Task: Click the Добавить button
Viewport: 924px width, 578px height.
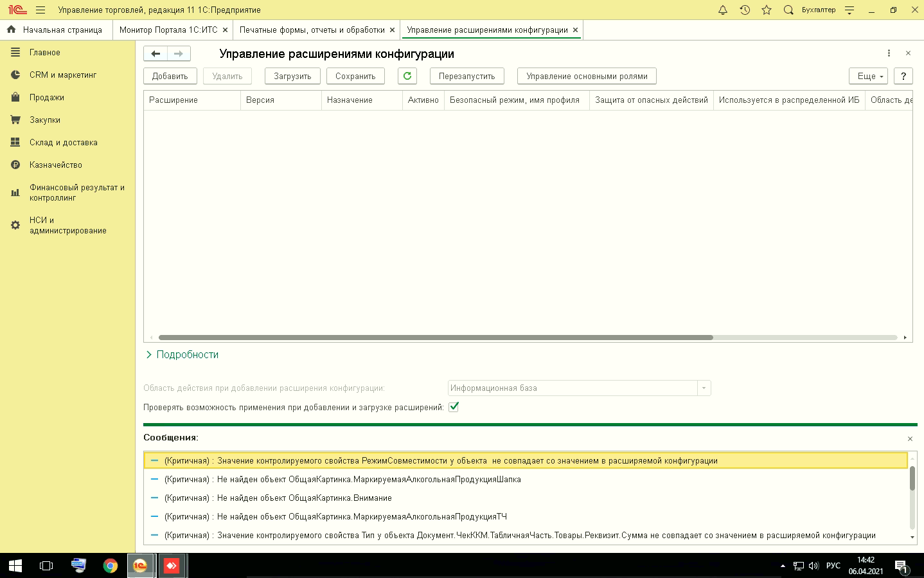Action: (x=170, y=76)
